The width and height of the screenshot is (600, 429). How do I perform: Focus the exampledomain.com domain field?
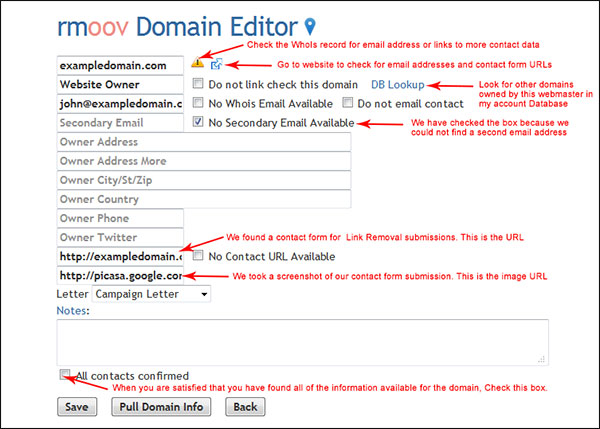coord(120,65)
